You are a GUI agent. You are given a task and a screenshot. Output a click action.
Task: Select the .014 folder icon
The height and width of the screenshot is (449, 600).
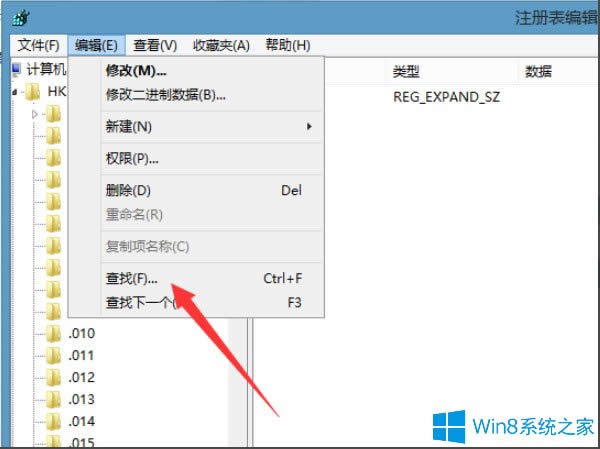click(x=54, y=421)
